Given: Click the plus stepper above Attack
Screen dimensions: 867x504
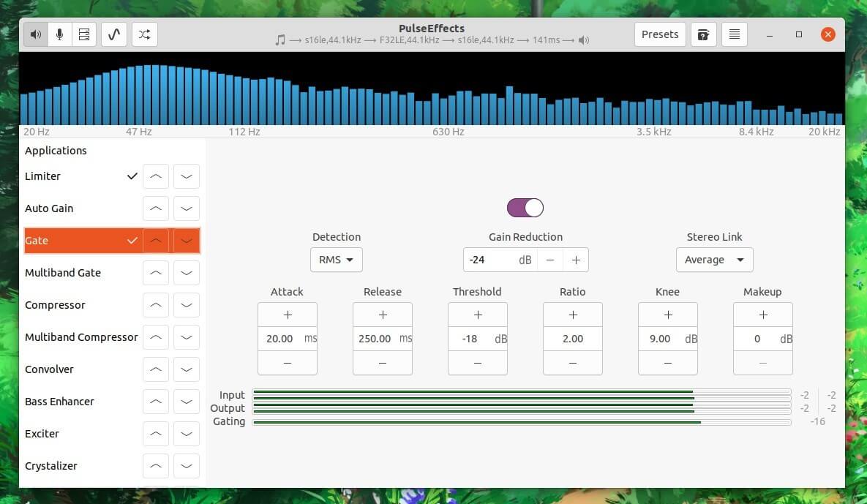Looking at the screenshot, I should point(287,315).
